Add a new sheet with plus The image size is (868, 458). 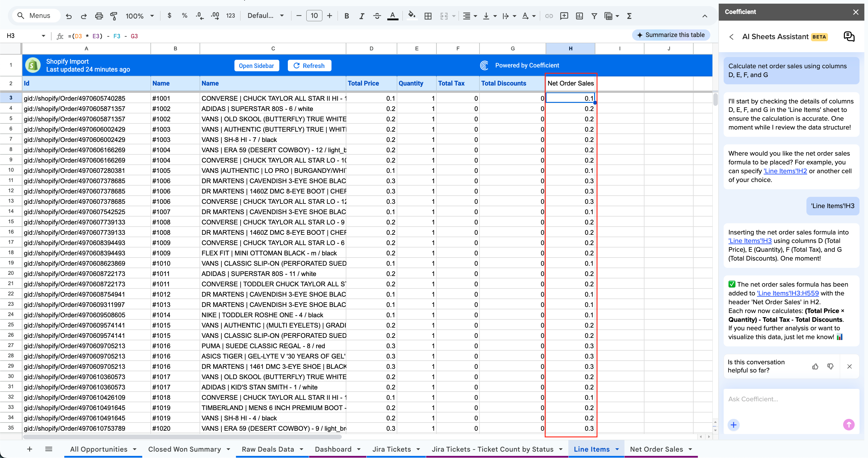[30, 449]
